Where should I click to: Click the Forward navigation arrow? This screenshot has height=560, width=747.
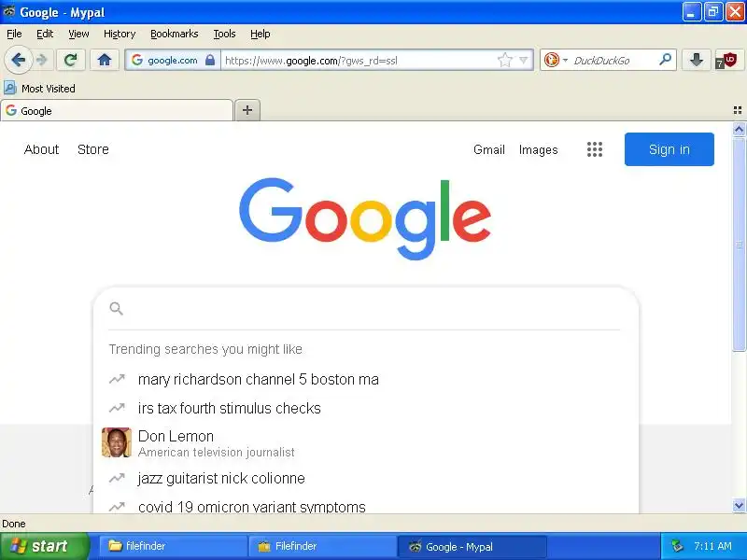(x=42, y=60)
